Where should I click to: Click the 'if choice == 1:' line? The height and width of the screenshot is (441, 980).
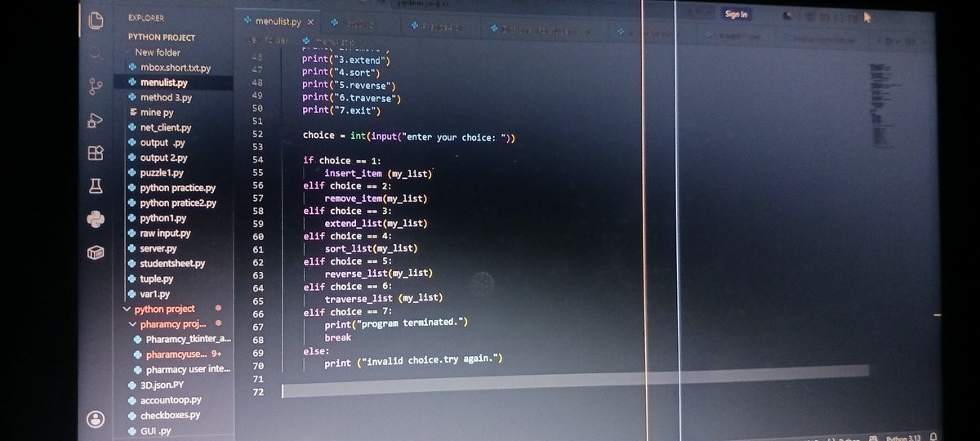[x=341, y=160]
